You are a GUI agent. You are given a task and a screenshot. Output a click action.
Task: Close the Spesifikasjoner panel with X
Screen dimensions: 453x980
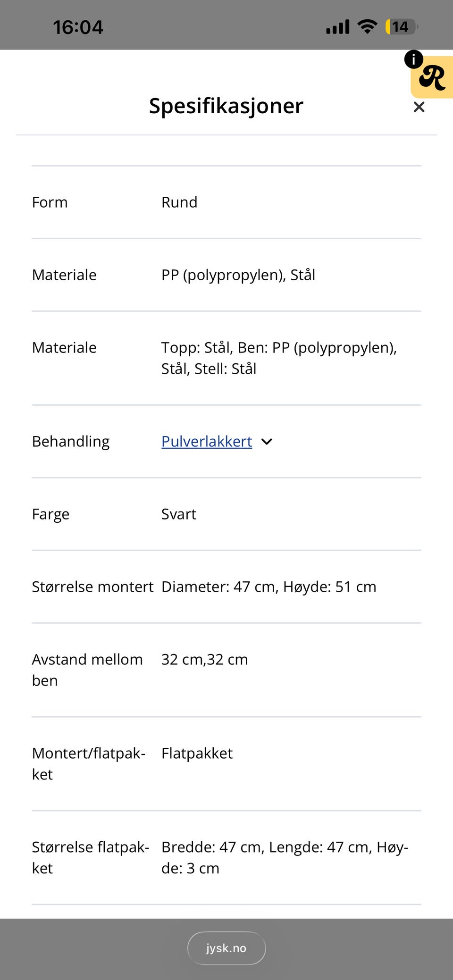(x=419, y=107)
